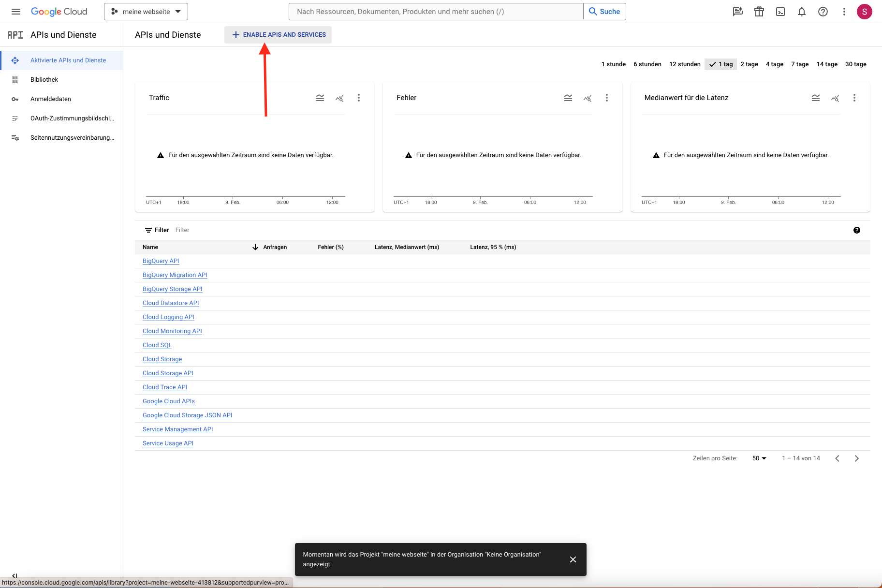
Task: Select the 30 tage time range
Action: [856, 64]
